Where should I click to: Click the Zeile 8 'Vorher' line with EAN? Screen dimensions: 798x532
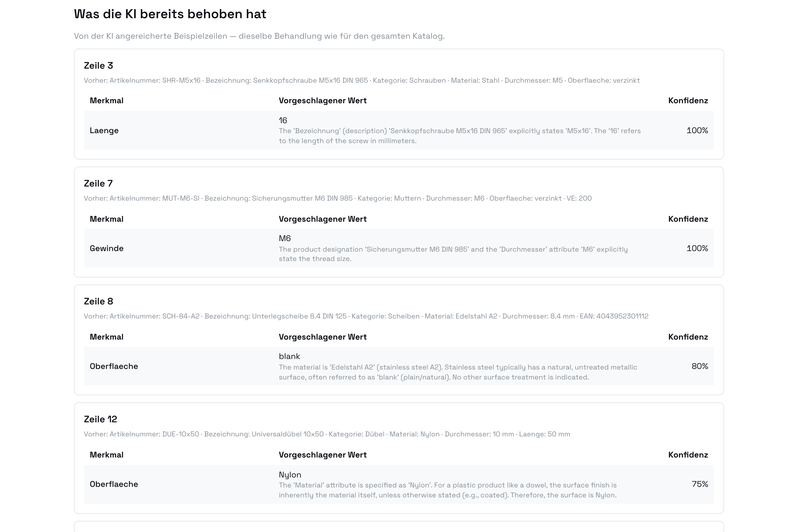[x=366, y=316]
